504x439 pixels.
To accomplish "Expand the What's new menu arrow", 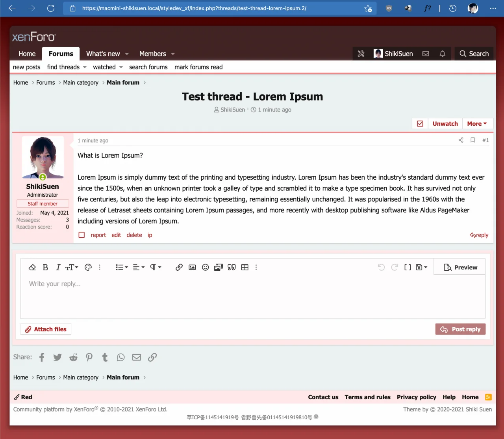I will pyautogui.click(x=127, y=54).
